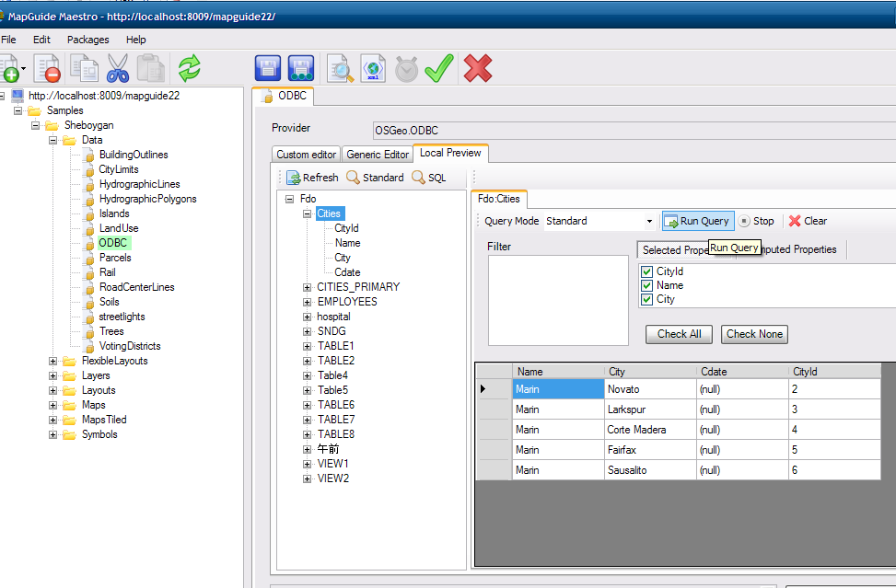Collapse the Data folder
This screenshot has width=896, height=588.
tap(52, 140)
